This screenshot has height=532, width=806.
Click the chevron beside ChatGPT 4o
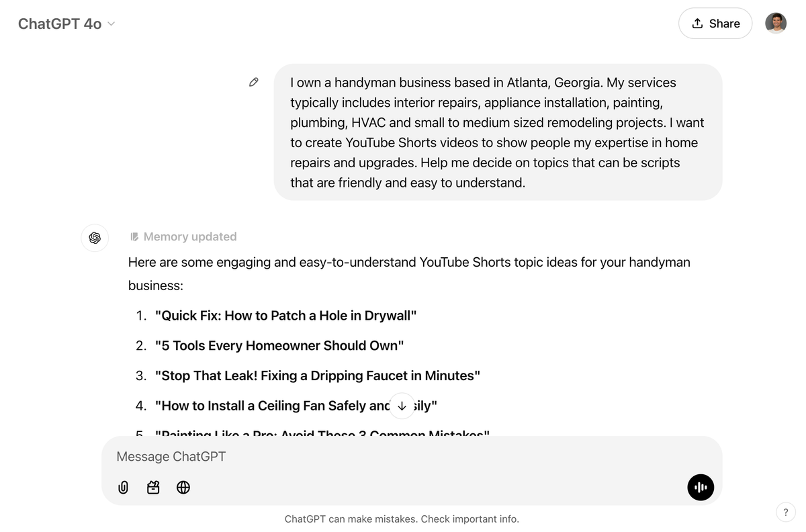(x=111, y=24)
